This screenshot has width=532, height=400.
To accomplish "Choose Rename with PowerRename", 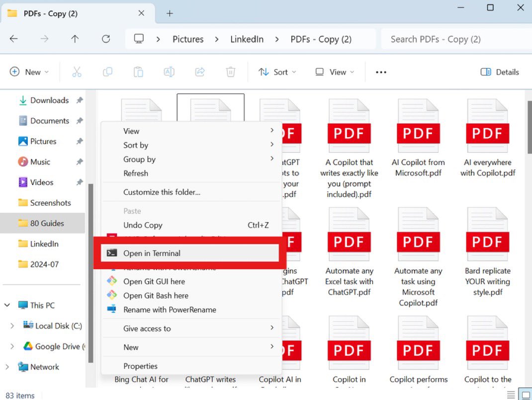I will [191, 310].
